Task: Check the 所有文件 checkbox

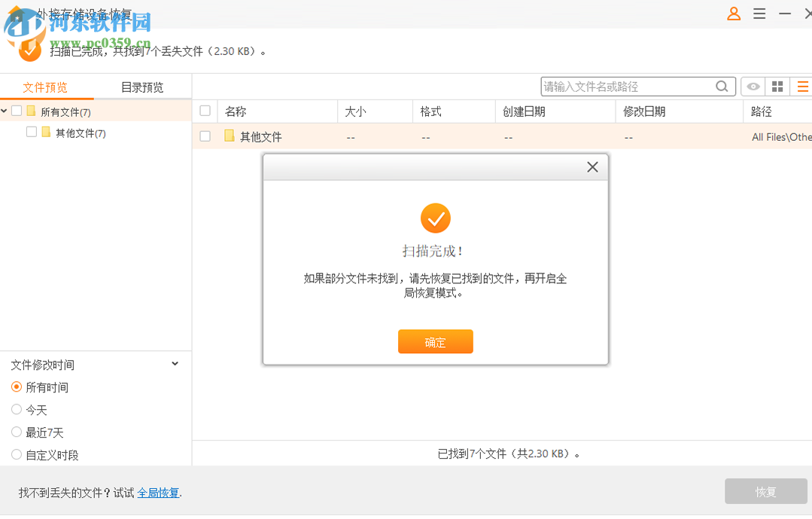Action: pyautogui.click(x=16, y=109)
